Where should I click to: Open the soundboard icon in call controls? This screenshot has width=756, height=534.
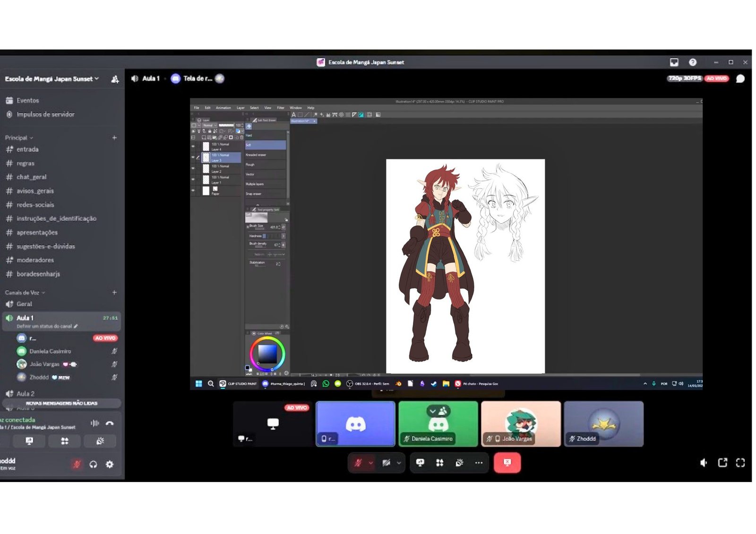[x=459, y=463]
